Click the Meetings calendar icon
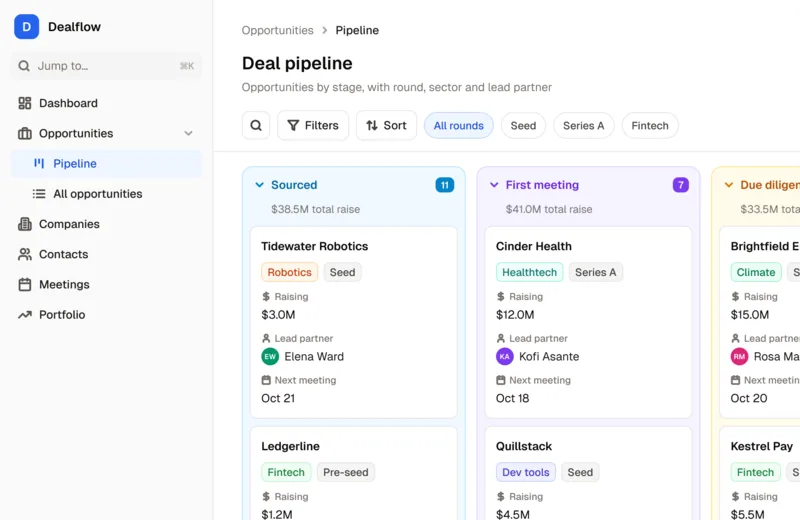This screenshot has width=800, height=520. [24, 284]
